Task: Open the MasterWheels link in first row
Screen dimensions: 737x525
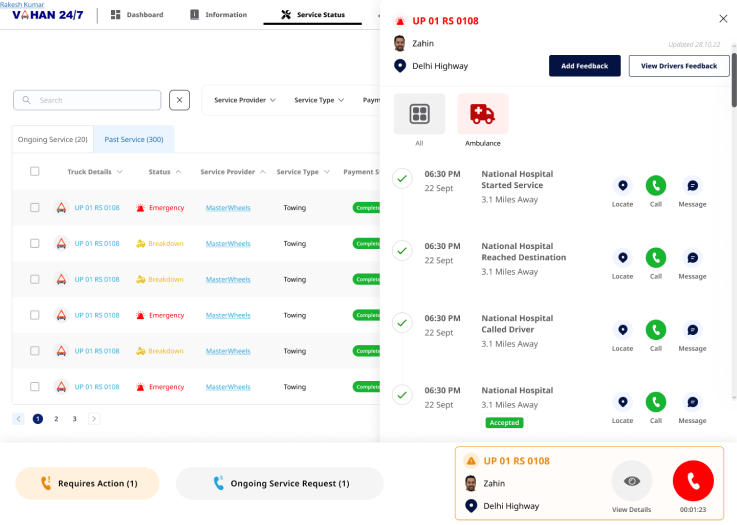Action: coord(228,208)
